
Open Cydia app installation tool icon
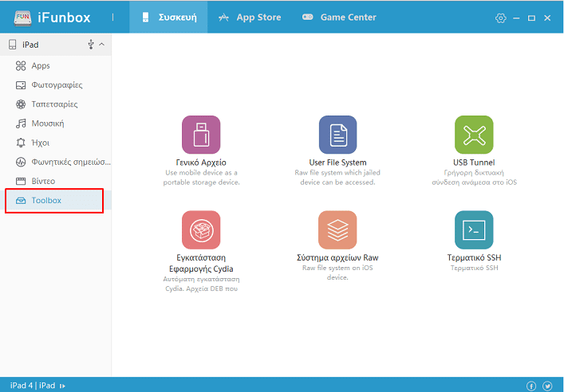tap(201, 230)
